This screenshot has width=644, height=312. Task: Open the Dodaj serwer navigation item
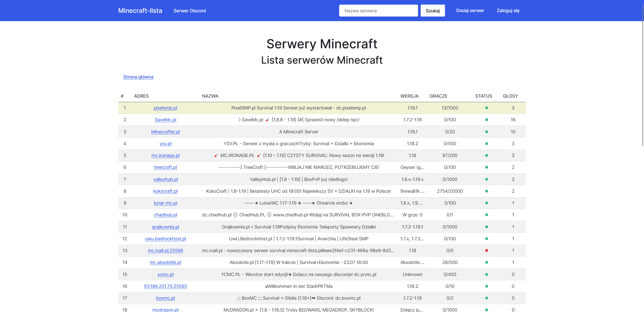coord(470,11)
